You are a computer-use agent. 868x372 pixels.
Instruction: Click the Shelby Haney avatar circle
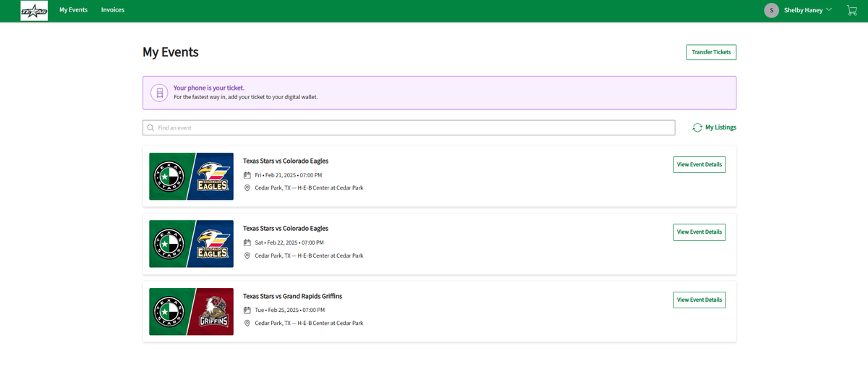pyautogui.click(x=772, y=10)
